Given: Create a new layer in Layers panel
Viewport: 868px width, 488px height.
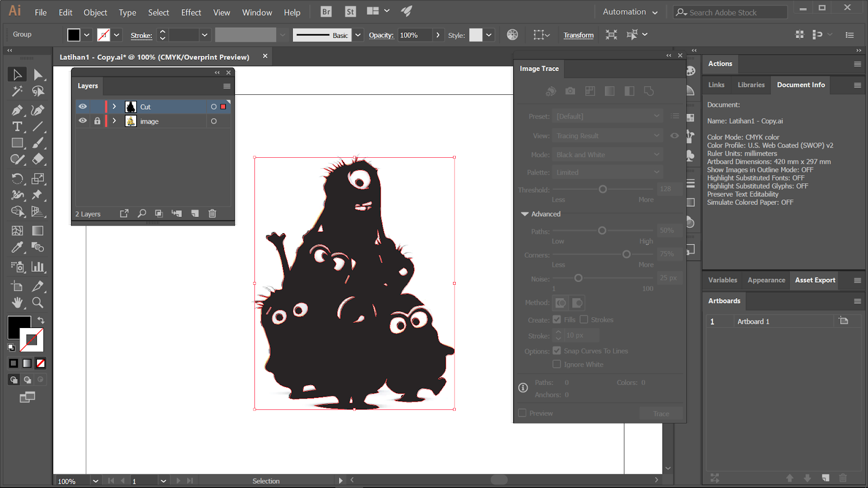Looking at the screenshot, I should click(195, 214).
